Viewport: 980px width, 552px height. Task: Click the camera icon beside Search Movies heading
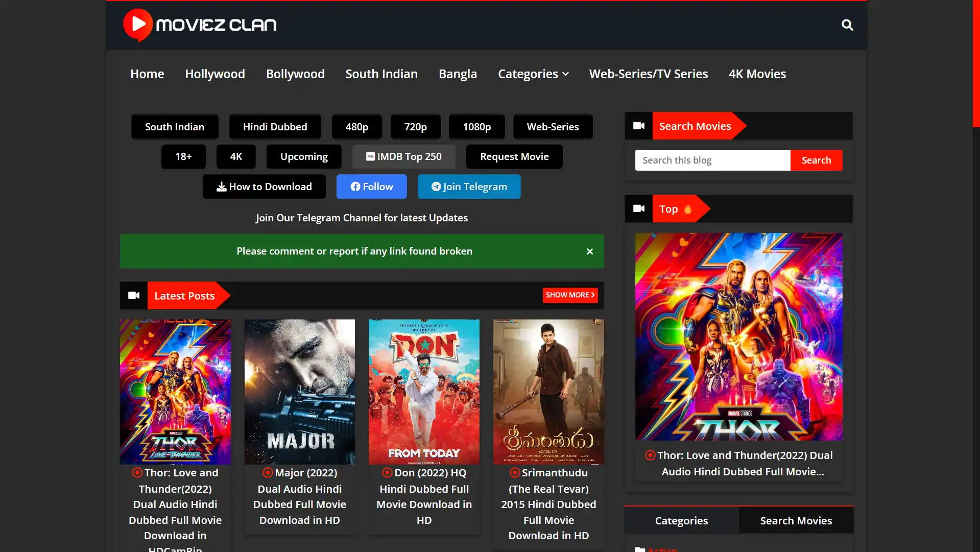click(x=639, y=126)
